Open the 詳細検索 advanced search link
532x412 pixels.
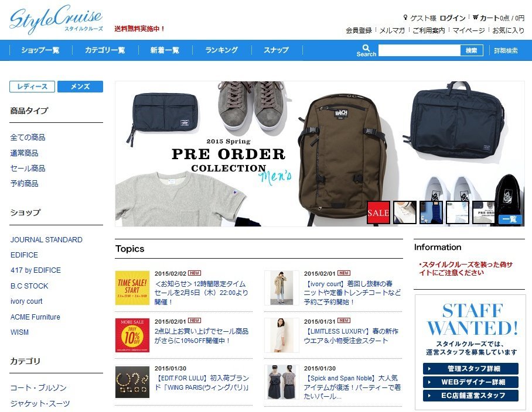click(x=506, y=50)
